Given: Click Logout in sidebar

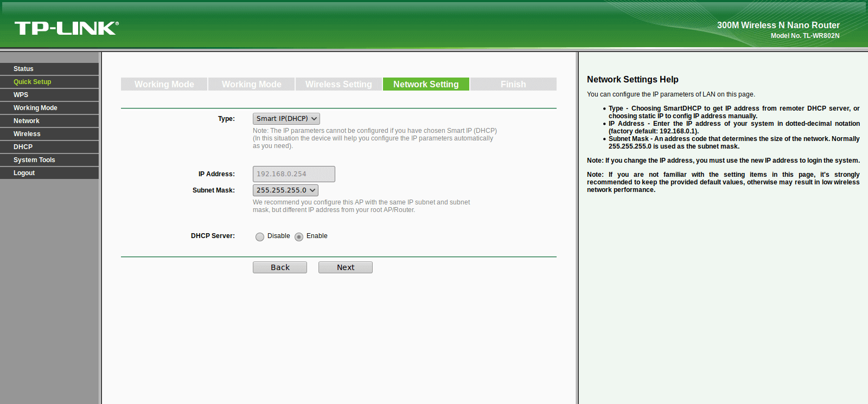Looking at the screenshot, I should [x=49, y=173].
